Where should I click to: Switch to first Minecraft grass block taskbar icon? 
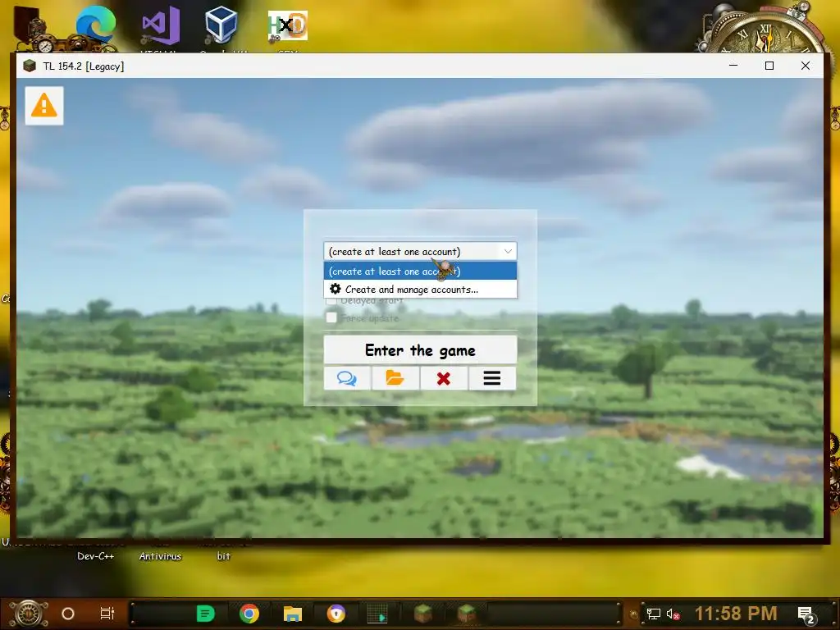[x=423, y=614]
